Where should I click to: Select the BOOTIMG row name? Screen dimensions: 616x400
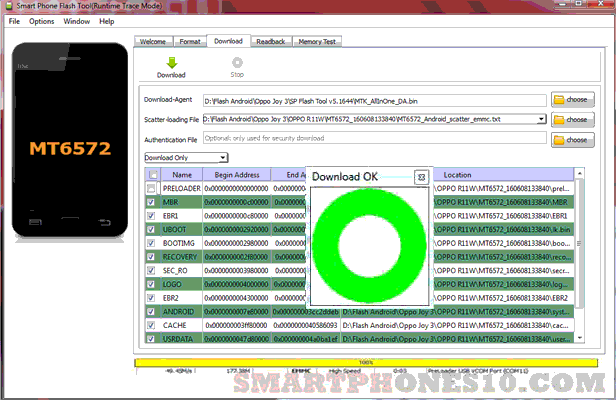179,243
